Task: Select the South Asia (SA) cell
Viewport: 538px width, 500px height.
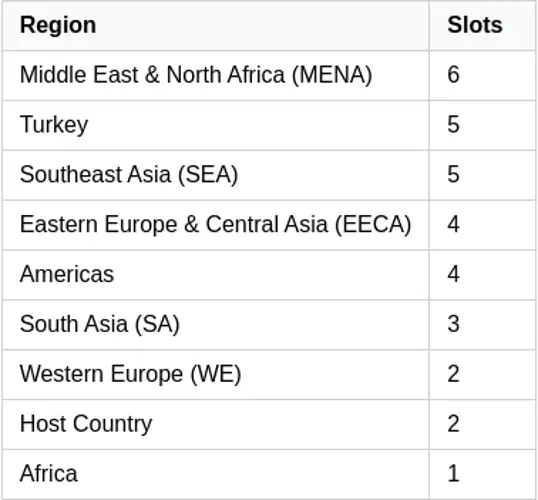Action: [215, 325]
